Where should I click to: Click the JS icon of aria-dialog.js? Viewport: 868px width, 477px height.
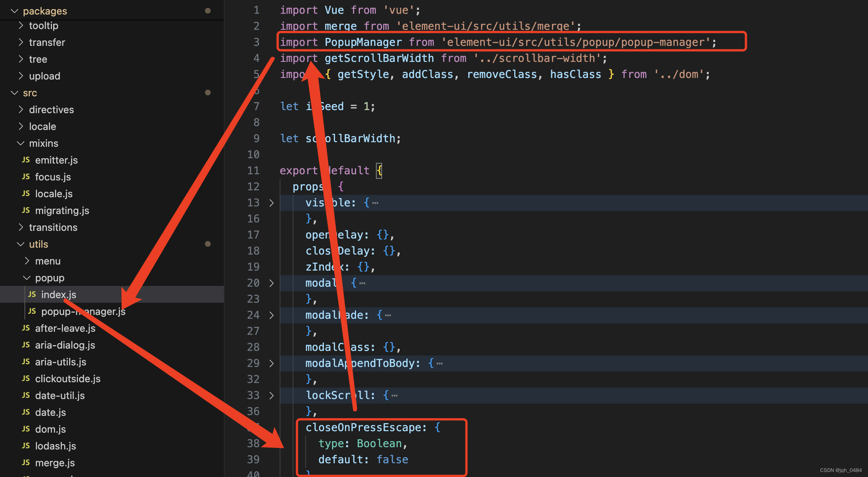pyautogui.click(x=26, y=345)
